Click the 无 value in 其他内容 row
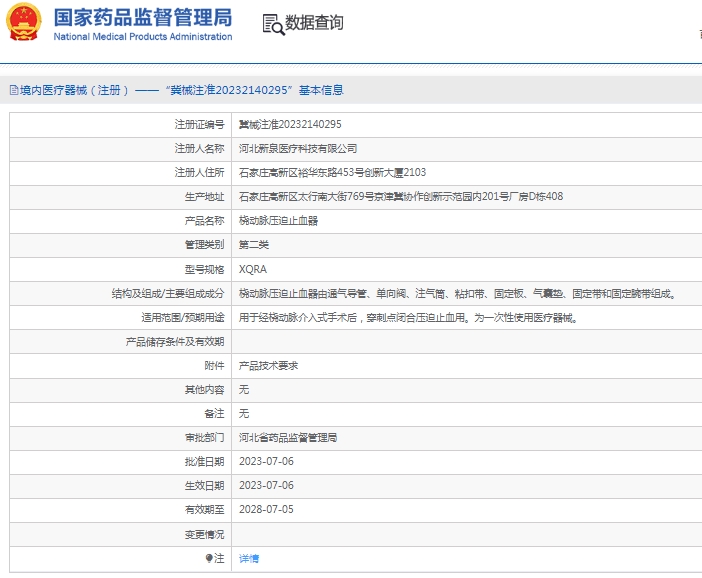This screenshot has height=578, width=702. click(244, 390)
